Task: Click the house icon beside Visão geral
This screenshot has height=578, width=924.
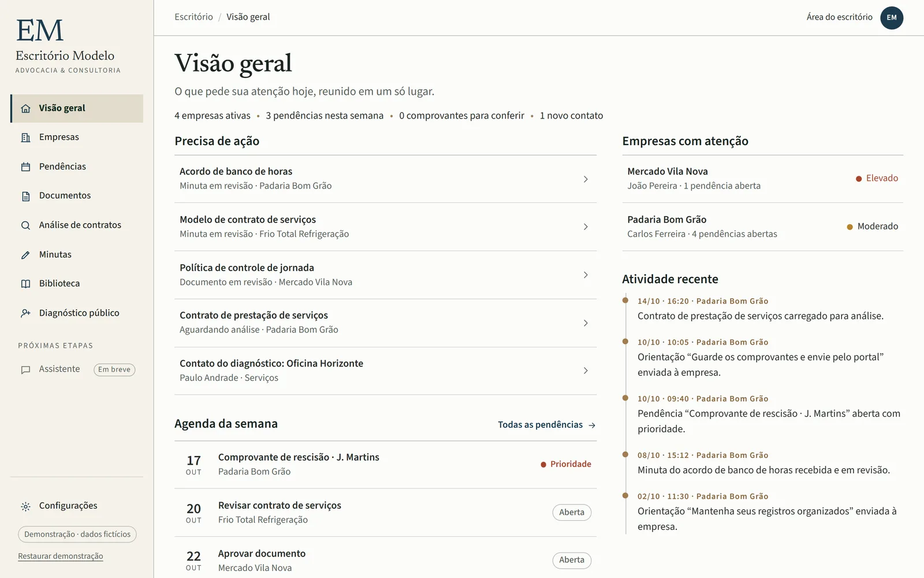Action: pos(25,109)
